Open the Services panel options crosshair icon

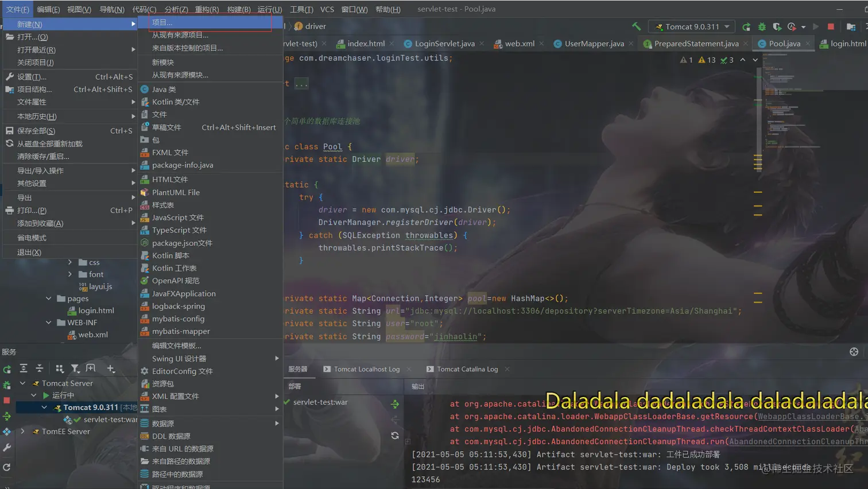tap(854, 352)
